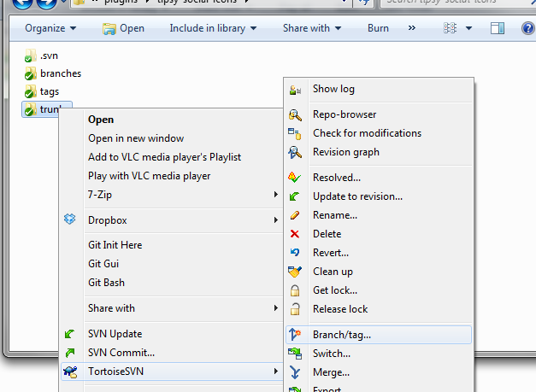This screenshot has height=392, width=536.
Task: Click the "tags" folder name
Action: [x=50, y=92]
